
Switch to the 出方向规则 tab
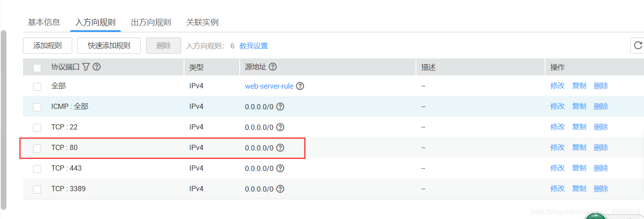click(x=151, y=22)
